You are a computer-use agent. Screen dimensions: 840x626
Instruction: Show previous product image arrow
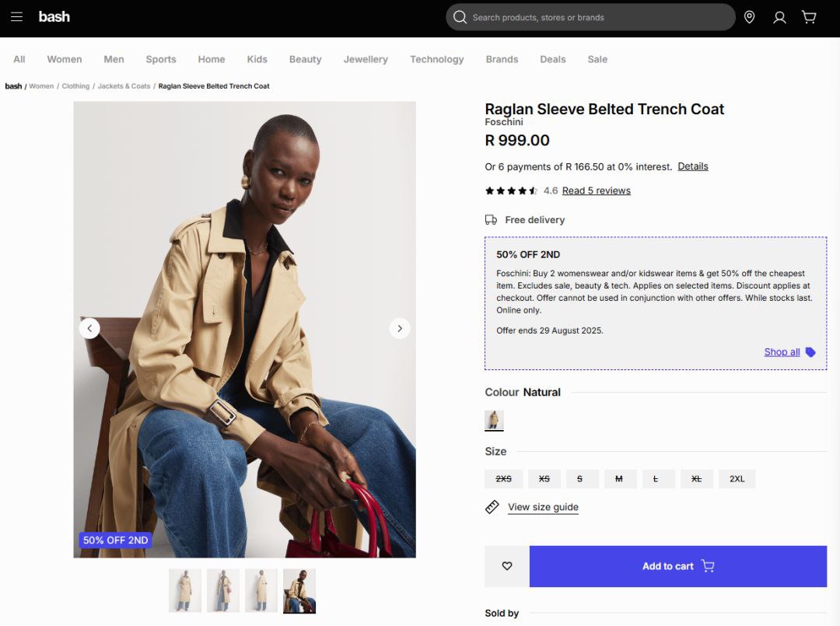click(89, 328)
